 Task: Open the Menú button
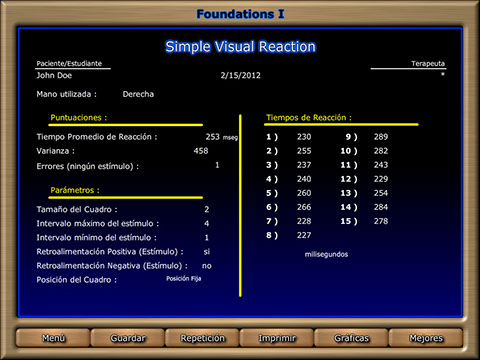tap(53, 338)
